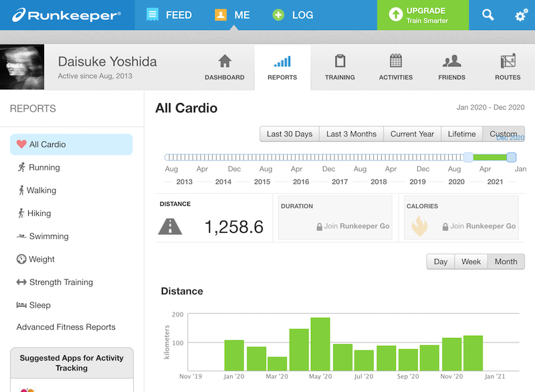Click the REPORTS sidebar heading
Screen dimensions: 535x392
tap(33, 108)
